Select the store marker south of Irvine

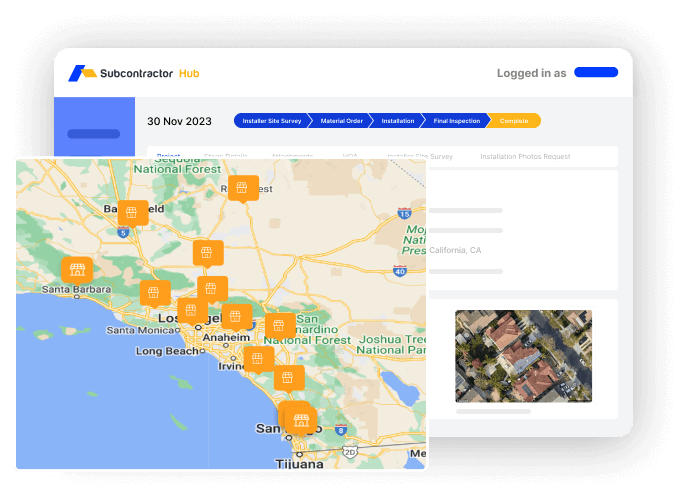pyautogui.click(x=289, y=377)
